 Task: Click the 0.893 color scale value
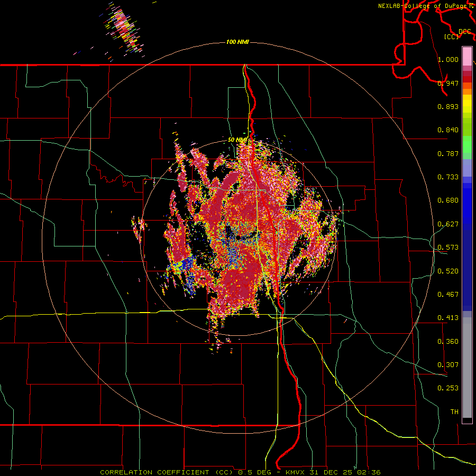[x=448, y=106]
